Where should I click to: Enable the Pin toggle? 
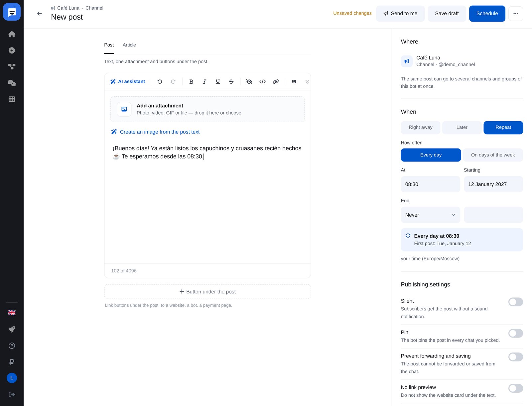coord(516,333)
